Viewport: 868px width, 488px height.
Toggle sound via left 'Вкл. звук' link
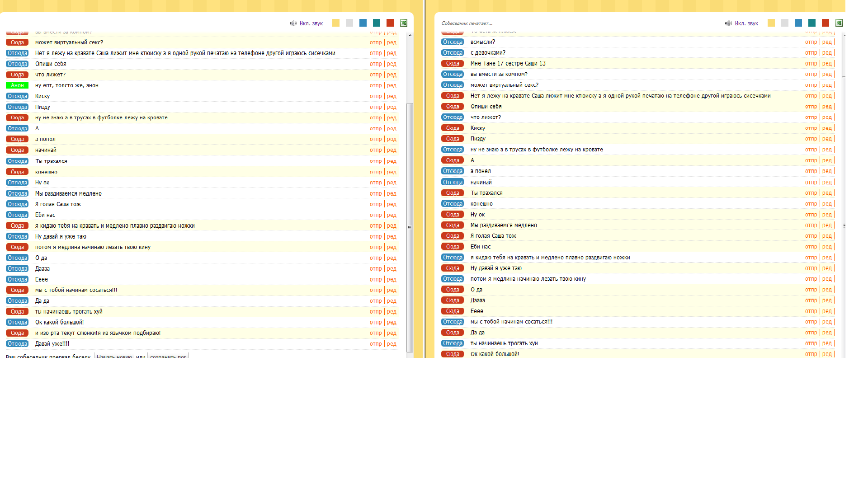coord(311,23)
